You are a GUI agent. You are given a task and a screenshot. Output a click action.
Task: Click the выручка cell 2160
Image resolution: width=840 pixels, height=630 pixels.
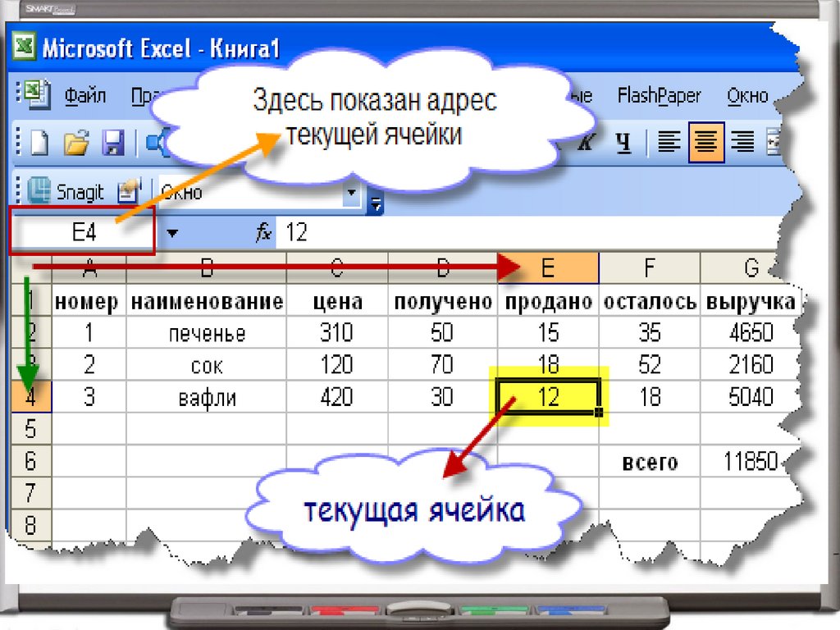pyautogui.click(x=751, y=365)
